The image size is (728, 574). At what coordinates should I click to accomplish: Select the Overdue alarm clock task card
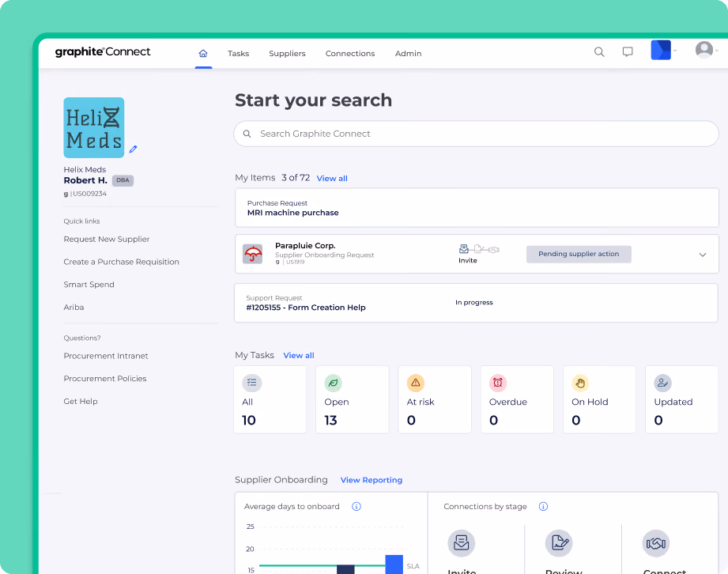[x=517, y=399]
